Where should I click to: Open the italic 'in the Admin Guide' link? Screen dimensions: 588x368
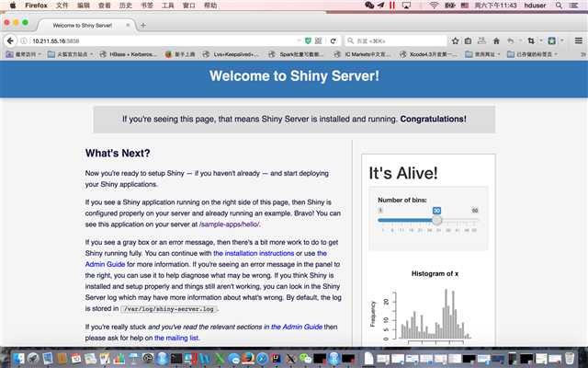pos(293,327)
